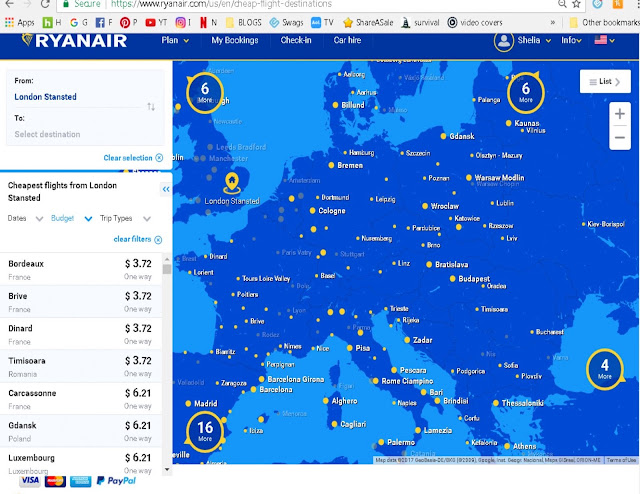Click the browser reload icon
This screenshot has height=494, width=640.
[45, 4]
